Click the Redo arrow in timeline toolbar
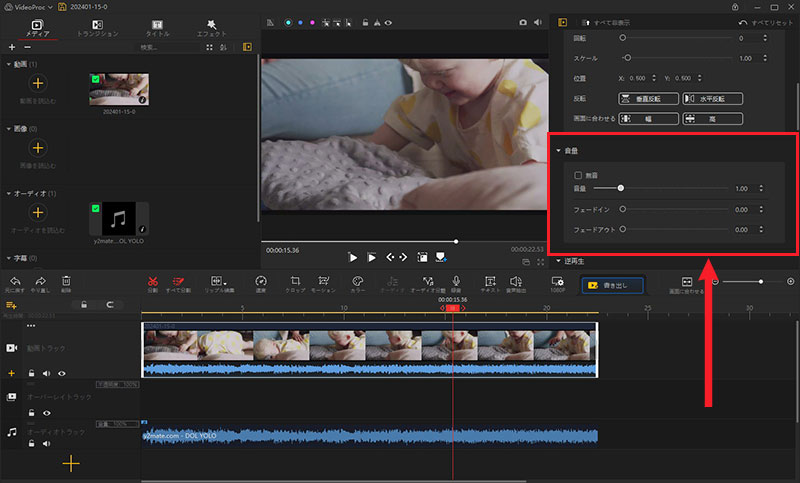The height and width of the screenshot is (483, 800). click(40, 281)
